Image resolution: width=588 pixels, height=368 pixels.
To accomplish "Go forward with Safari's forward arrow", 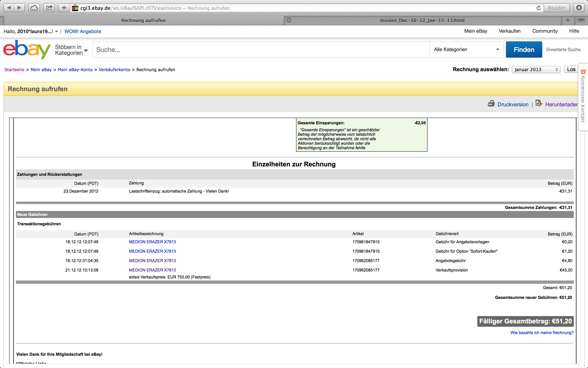I will pos(19,8).
